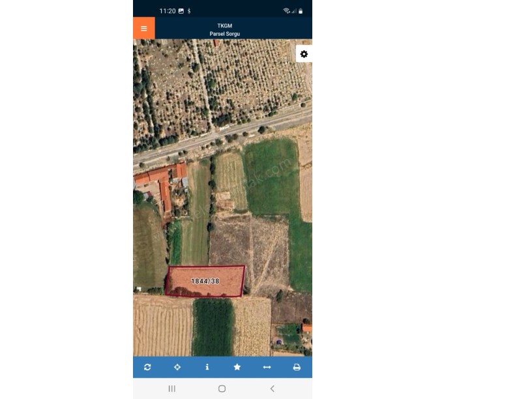Tap Android recent apps button

pos(172,389)
